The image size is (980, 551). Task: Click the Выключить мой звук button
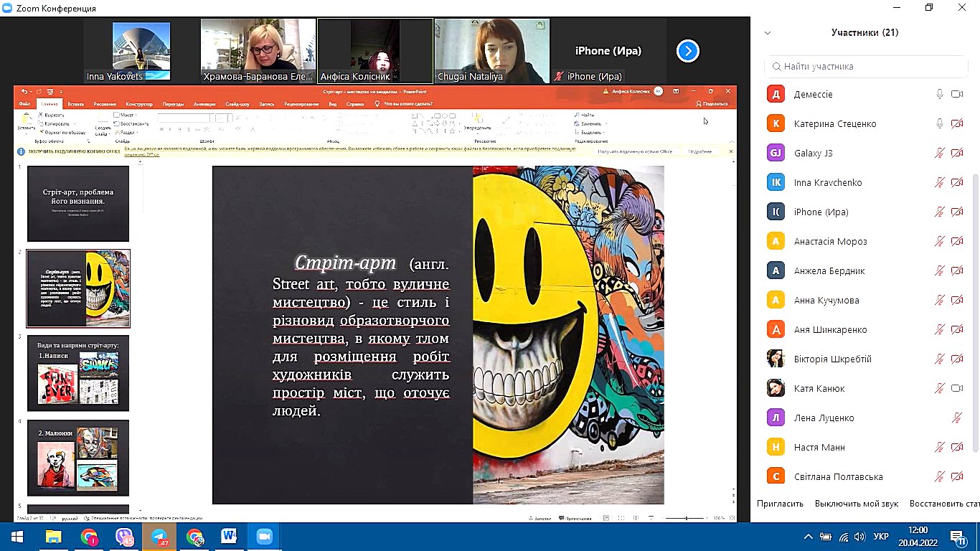pyautogui.click(x=856, y=504)
